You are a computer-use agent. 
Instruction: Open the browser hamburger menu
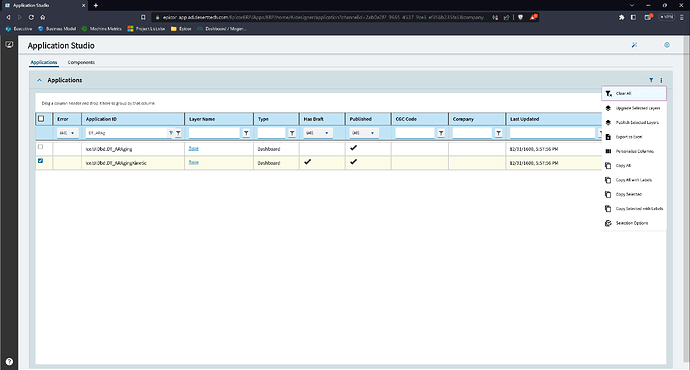tap(682, 17)
